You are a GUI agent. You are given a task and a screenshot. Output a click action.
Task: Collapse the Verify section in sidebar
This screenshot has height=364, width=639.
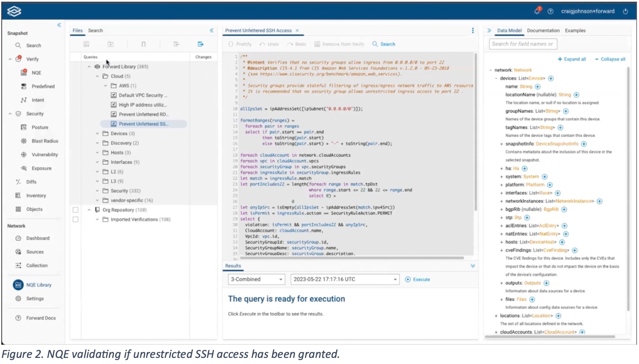[10, 59]
